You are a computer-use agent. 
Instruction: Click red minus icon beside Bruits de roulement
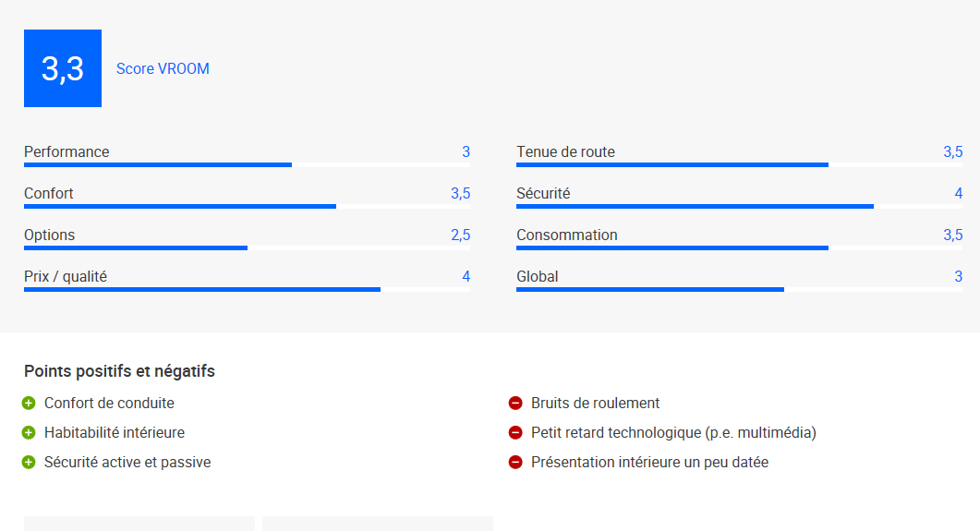(x=515, y=403)
